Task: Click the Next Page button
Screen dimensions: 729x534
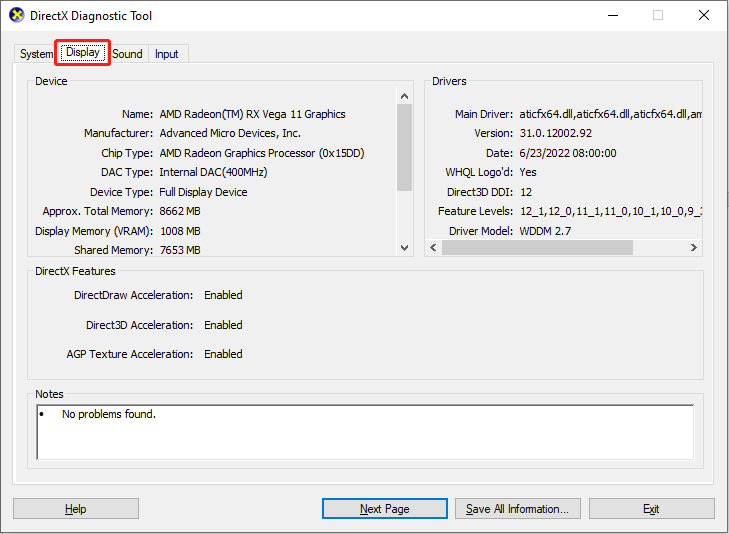Action: [x=384, y=509]
